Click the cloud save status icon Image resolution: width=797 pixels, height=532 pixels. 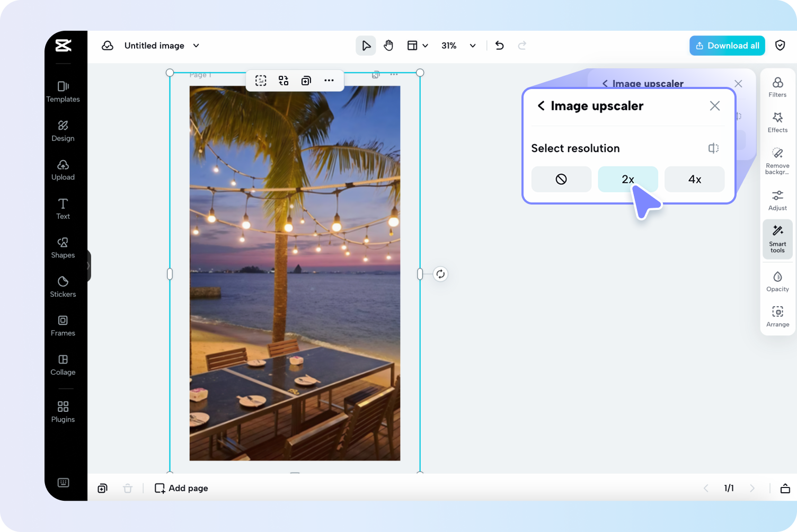pyautogui.click(x=108, y=46)
